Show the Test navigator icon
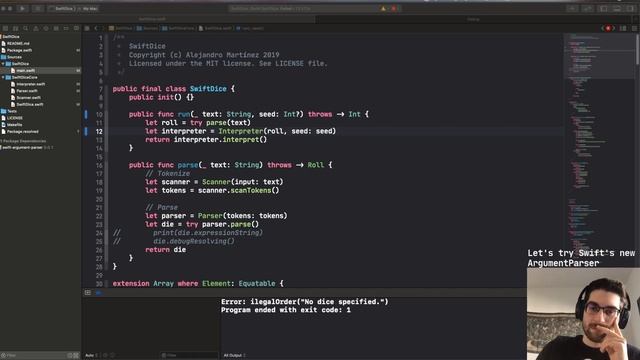 coord(46,28)
